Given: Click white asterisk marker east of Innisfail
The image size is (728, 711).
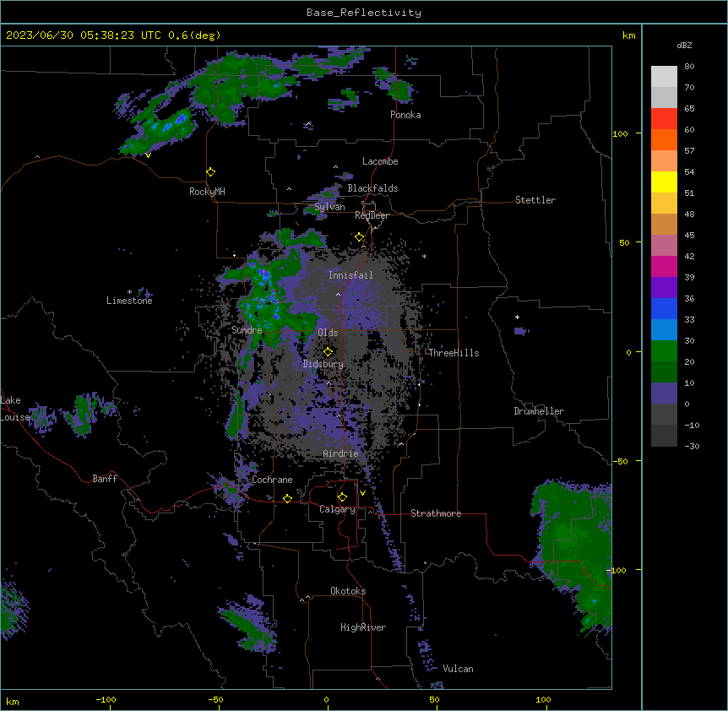Looking at the screenshot, I should (x=424, y=256).
